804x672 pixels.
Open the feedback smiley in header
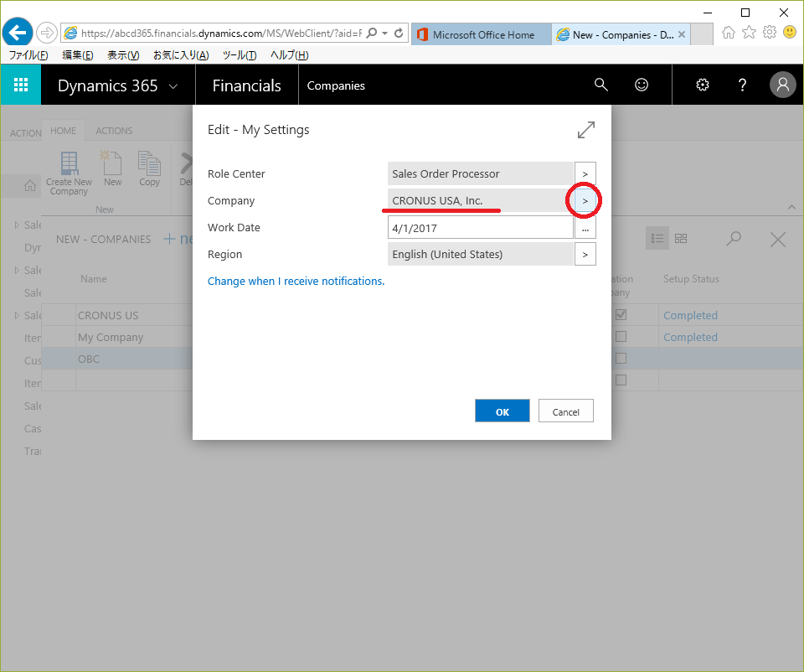point(642,85)
